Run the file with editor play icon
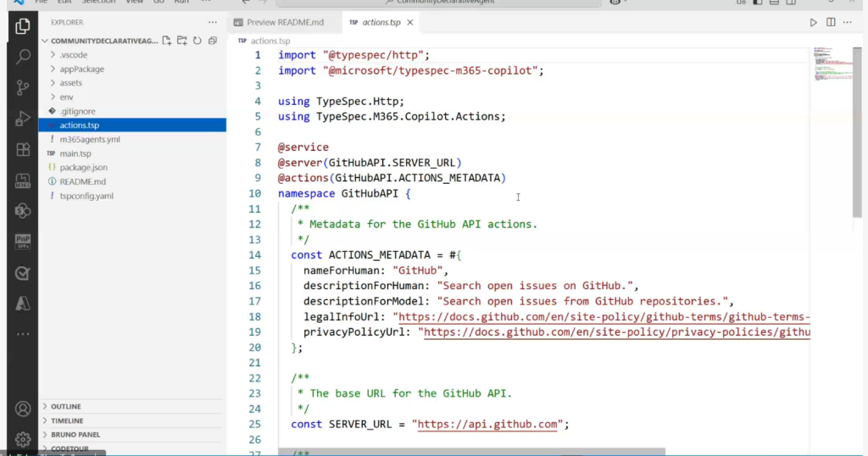Viewport: 868px width, 456px height. click(x=813, y=23)
